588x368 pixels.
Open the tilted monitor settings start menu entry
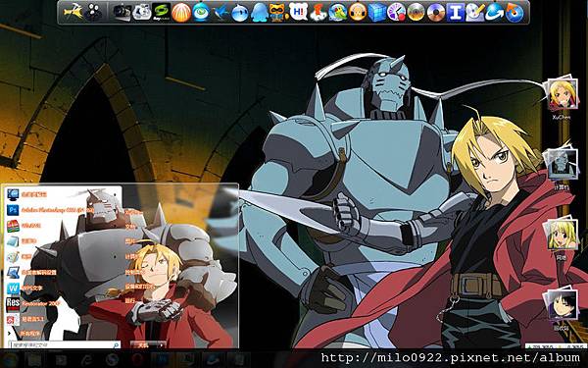tap(32, 272)
